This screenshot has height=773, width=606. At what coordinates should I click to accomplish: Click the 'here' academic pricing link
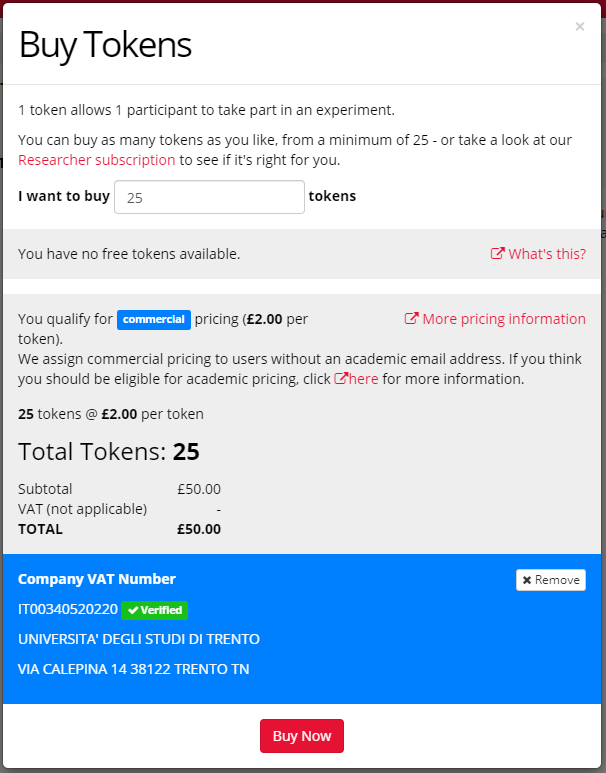tap(363, 379)
